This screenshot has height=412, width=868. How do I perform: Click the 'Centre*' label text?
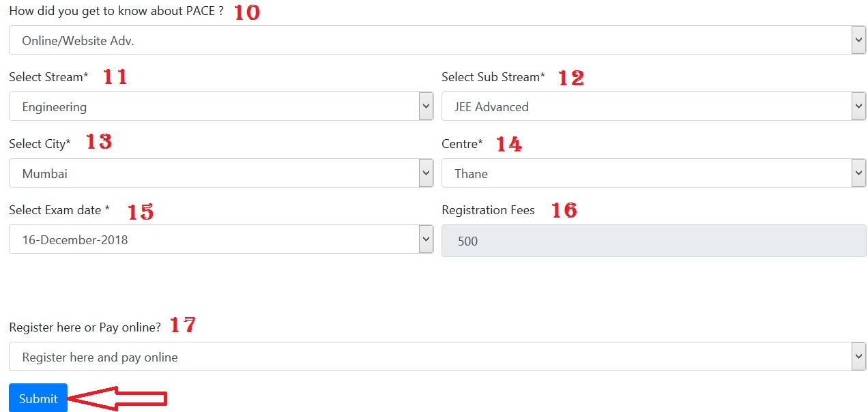[x=462, y=144]
